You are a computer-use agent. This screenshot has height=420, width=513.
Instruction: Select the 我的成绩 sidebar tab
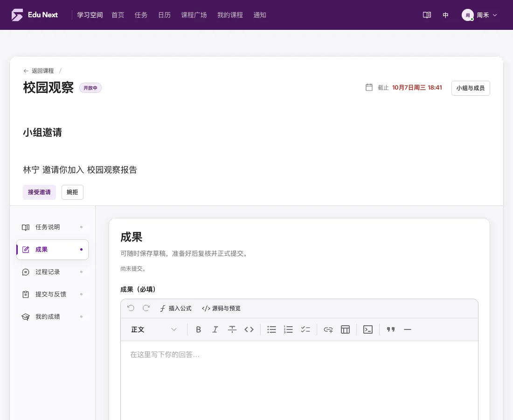pos(52,316)
